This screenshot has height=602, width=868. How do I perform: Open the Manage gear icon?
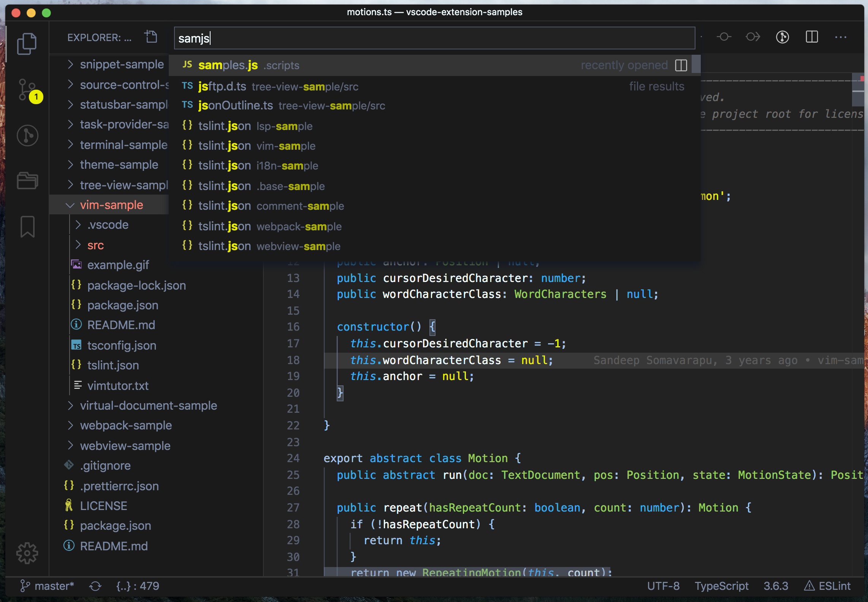(27, 553)
